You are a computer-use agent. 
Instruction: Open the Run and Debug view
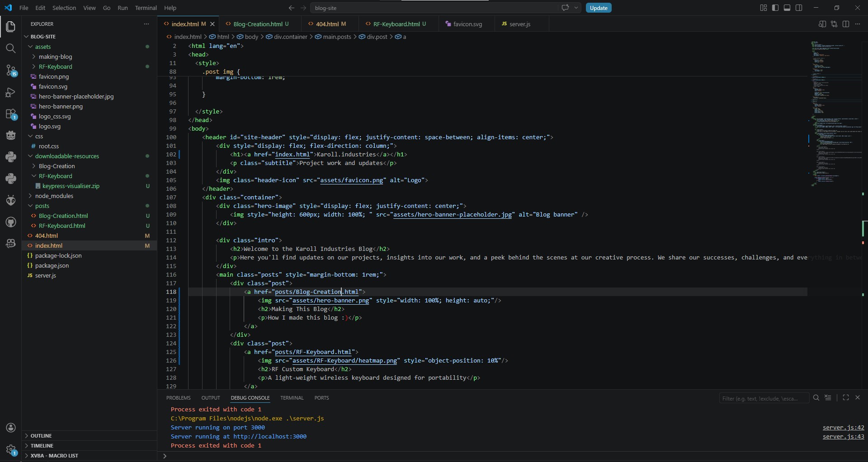pos(11,92)
